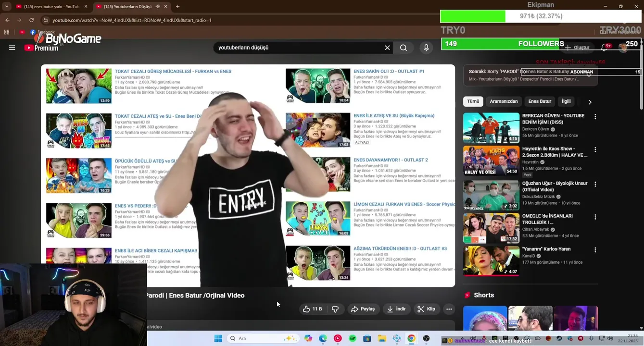Viewport: 644px width, 346px height.
Task: Open OMEGLE'de İNSANLARI TROLLEDİK thumbnail
Action: [x=491, y=228]
